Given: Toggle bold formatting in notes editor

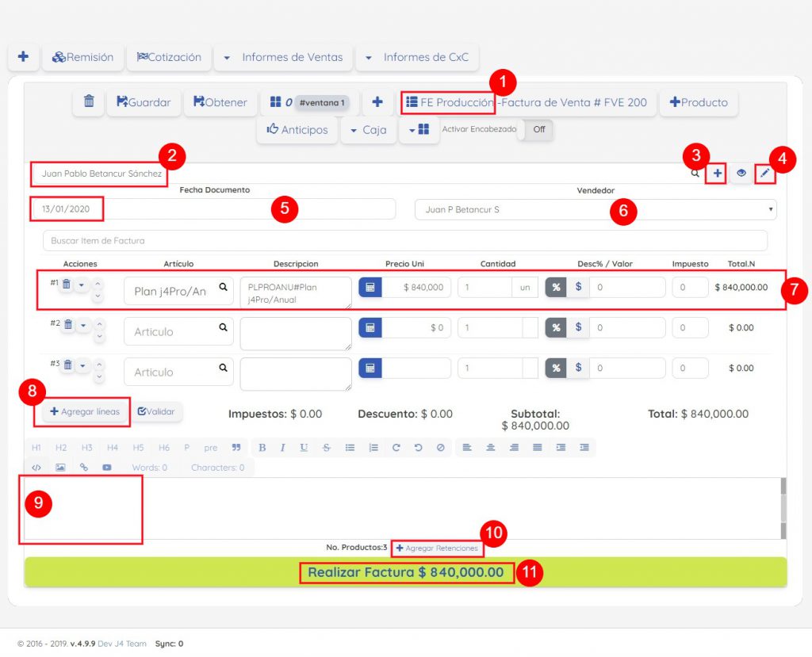Looking at the screenshot, I should pos(262,448).
